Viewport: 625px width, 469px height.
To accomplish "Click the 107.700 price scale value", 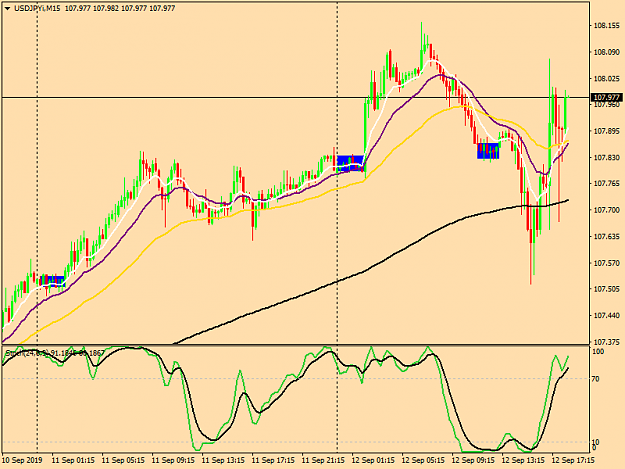I will coord(607,210).
